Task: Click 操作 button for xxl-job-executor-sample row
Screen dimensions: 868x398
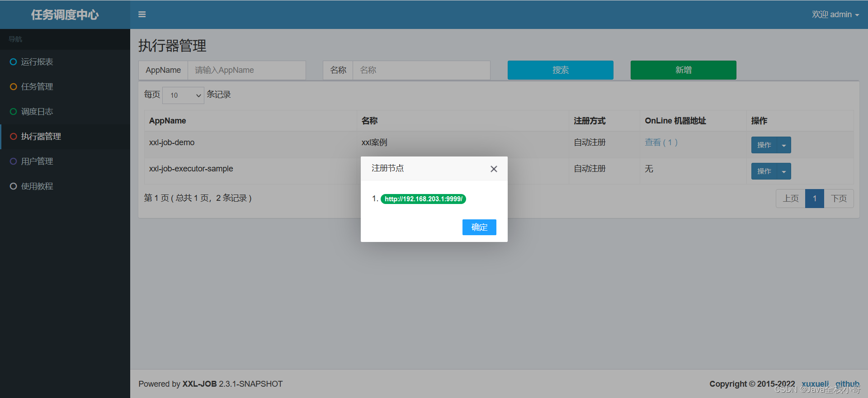Action: point(764,171)
